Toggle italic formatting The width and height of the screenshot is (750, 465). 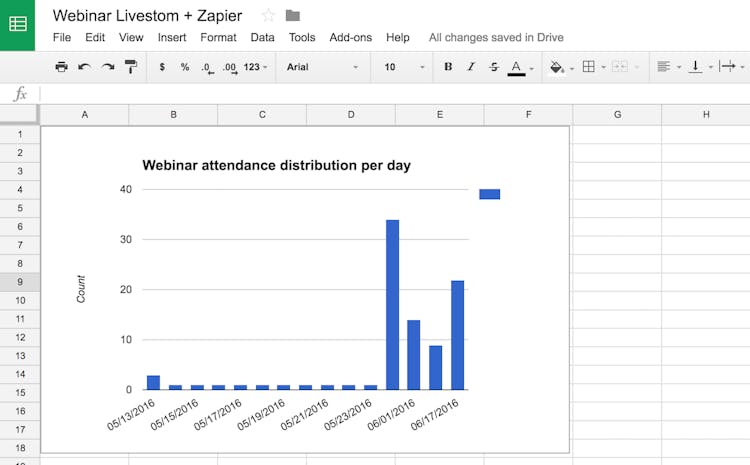coord(471,67)
